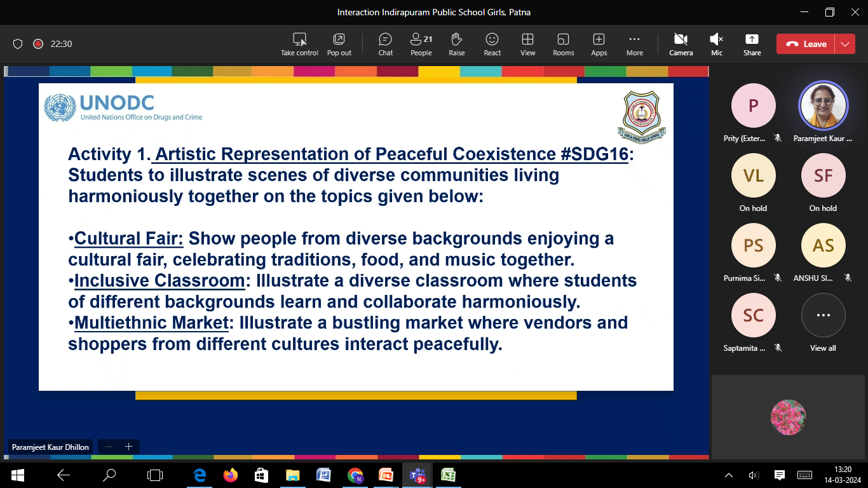Image resolution: width=868 pixels, height=488 pixels.
Task: Leave the meeting
Action: [x=806, y=44]
